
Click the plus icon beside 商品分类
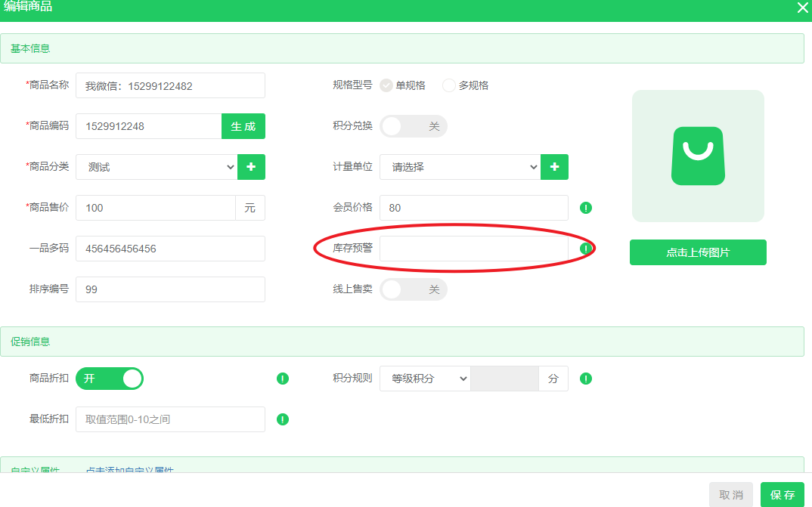coord(251,167)
